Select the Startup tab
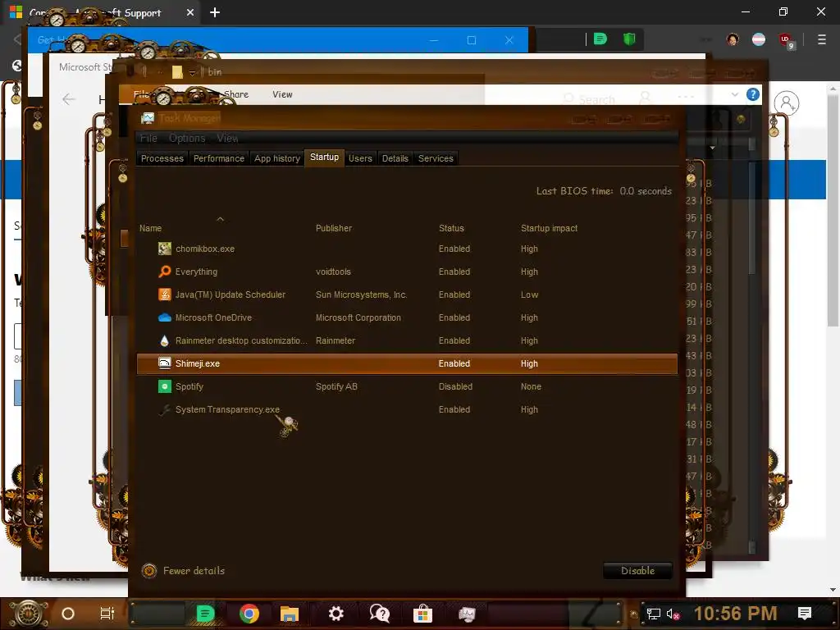 [324, 157]
